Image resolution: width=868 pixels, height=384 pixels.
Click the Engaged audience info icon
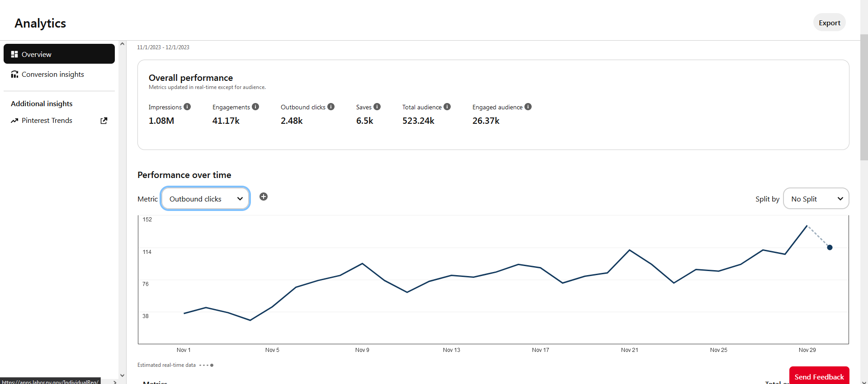pyautogui.click(x=528, y=107)
